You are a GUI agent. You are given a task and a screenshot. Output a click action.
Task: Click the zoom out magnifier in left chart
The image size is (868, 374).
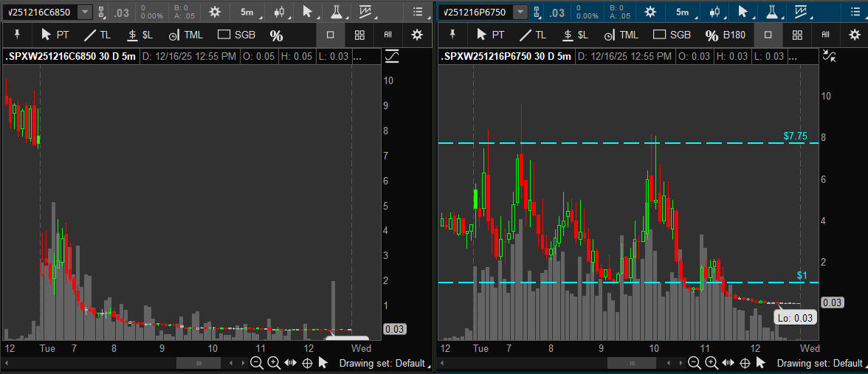256,363
